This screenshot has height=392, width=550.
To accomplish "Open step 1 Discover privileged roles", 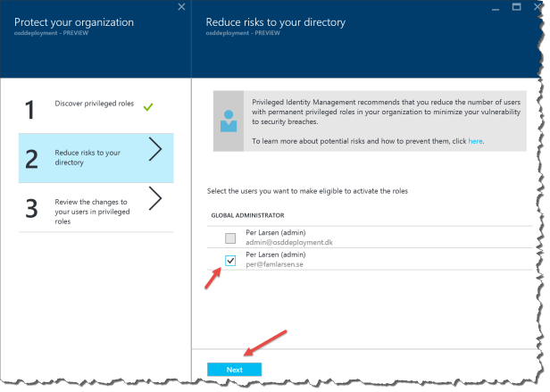I will [x=94, y=105].
